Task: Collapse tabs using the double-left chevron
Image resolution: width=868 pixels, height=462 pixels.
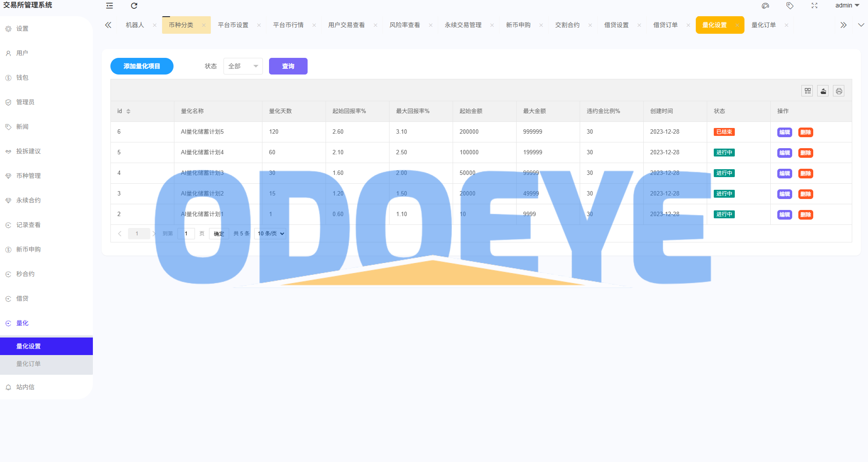Action: pyautogui.click(x=108, y=25)
